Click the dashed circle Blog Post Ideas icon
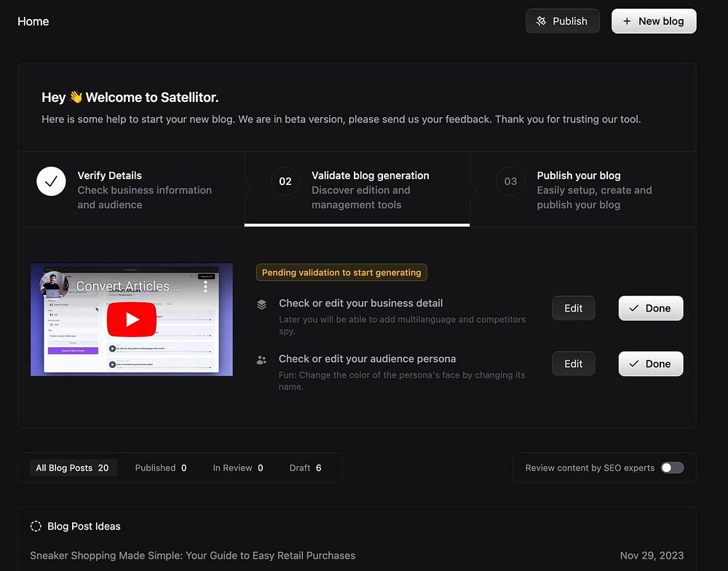728x571 pixels. [36, 526]
